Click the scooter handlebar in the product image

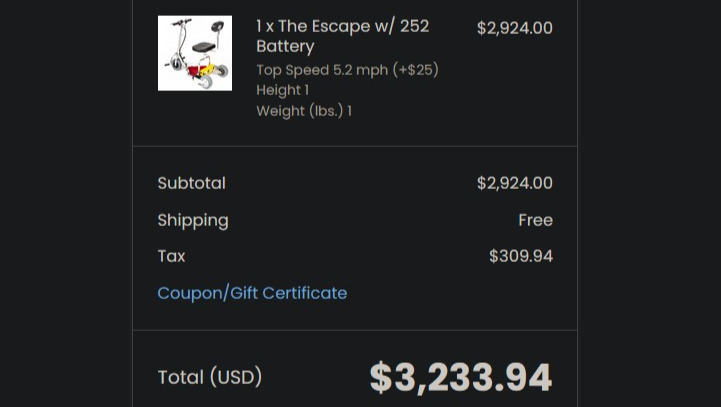pyautogui.click(x=181, y=22)
